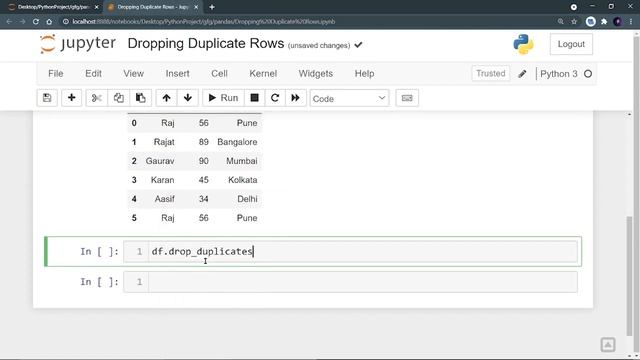The height and width of the screenshot is (360, 640).
Task: Click the pencil edit mode icon
Action: (522, 74)
